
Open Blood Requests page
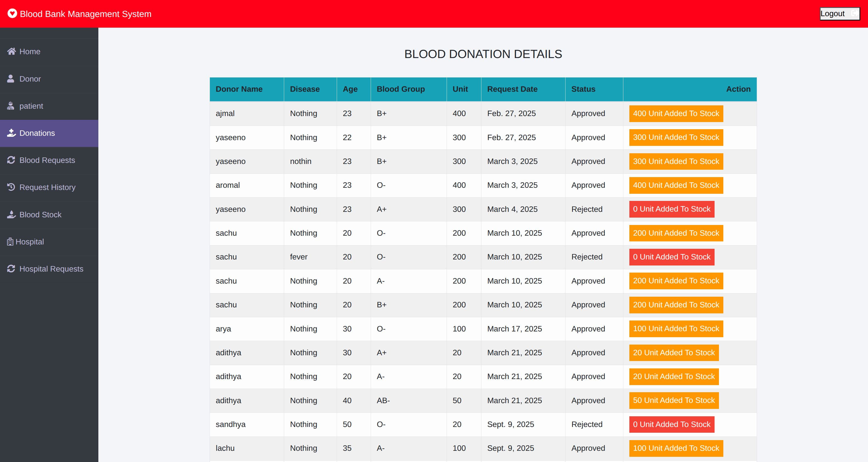[49, 160]
